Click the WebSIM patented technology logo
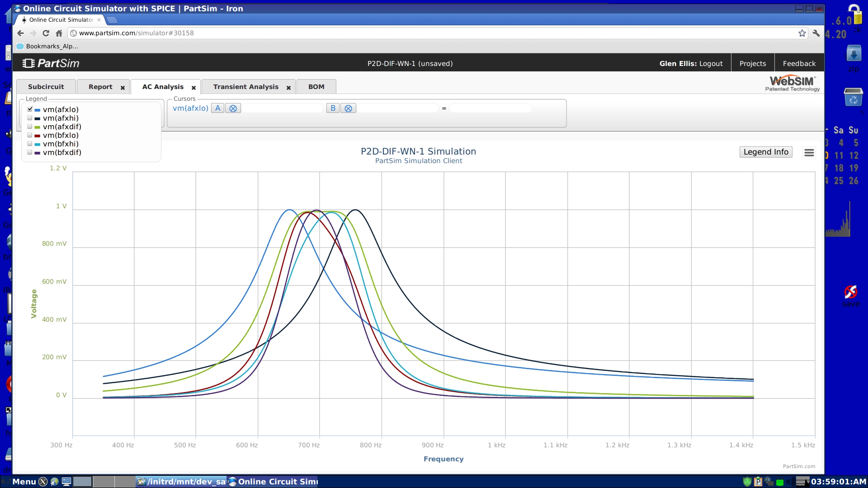Screen dimensions: 868x488 (792, 84)
